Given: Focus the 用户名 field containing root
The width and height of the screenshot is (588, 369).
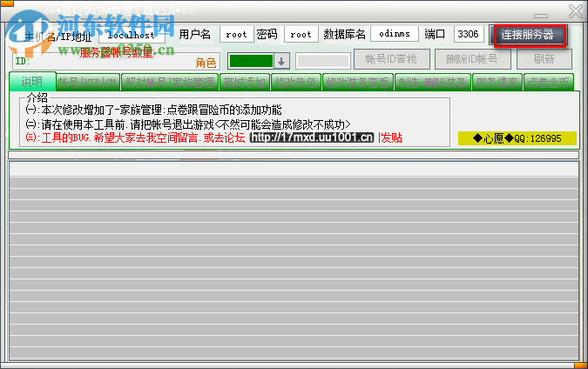Looking at the screenshot, I should coord(237,35).
